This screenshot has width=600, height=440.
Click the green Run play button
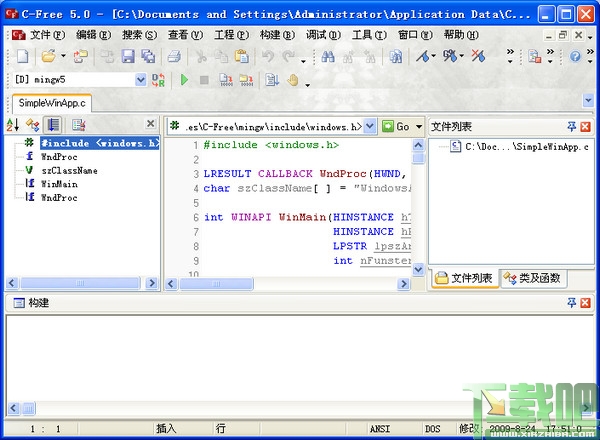click(184, 80)
